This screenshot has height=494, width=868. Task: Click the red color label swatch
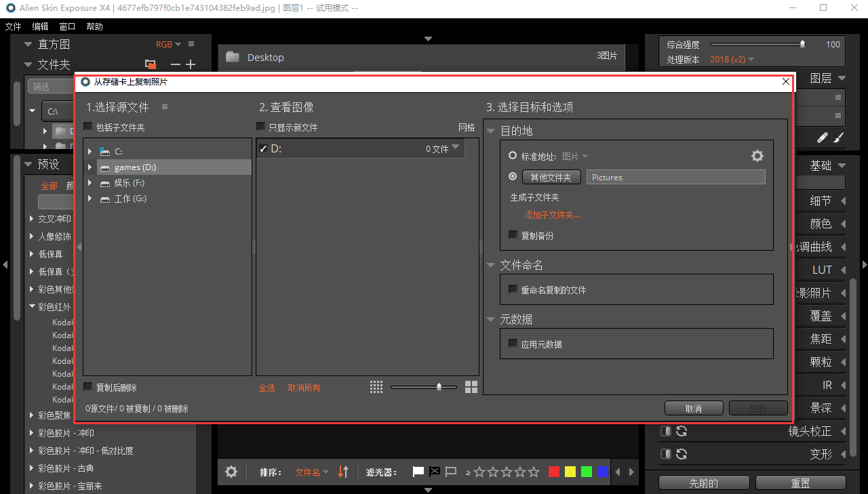pyautogui.click(x=553, y=471)
